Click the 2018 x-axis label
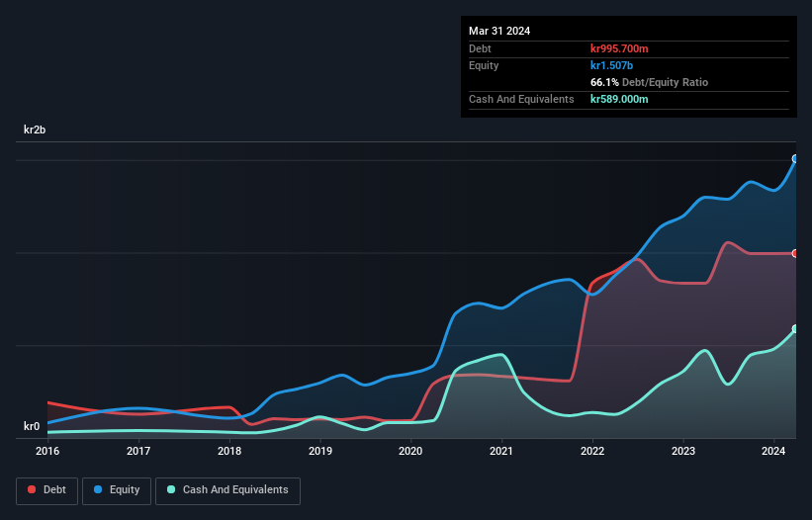This screenshot has height=520, width=812. point(229,451)
